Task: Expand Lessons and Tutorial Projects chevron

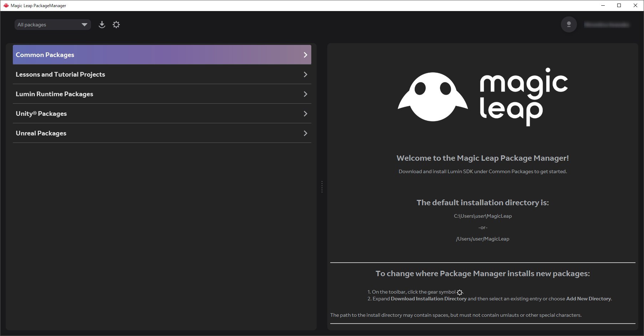Action: point(305,74)
